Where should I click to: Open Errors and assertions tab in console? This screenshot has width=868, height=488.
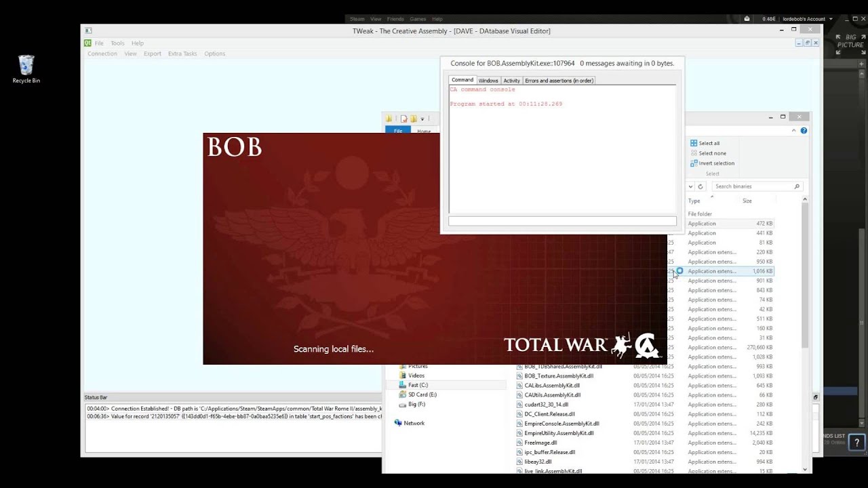(559, 81)
